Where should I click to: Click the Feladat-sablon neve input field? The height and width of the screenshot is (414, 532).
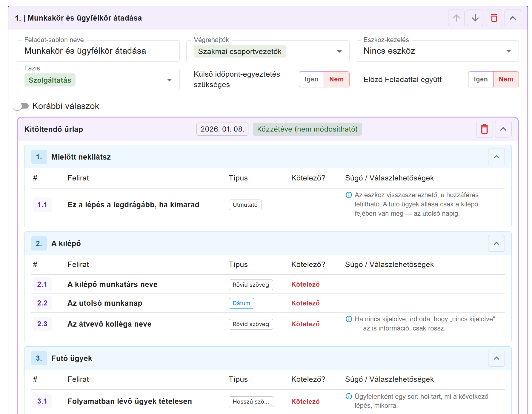point(98,51)
